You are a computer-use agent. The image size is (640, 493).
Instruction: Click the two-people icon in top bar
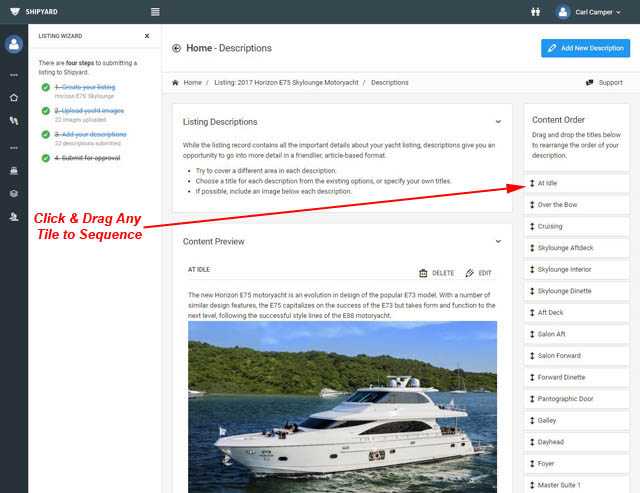click(x=534, y=12)
